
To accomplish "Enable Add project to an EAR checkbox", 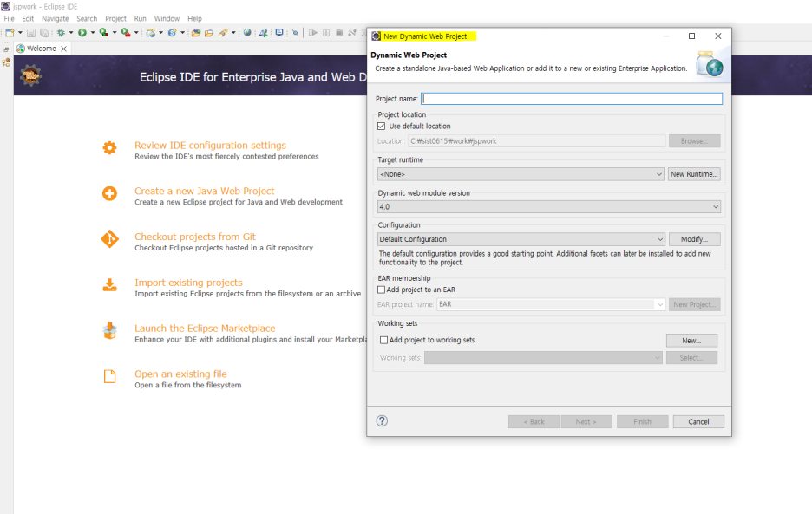I will coord(381,290).
